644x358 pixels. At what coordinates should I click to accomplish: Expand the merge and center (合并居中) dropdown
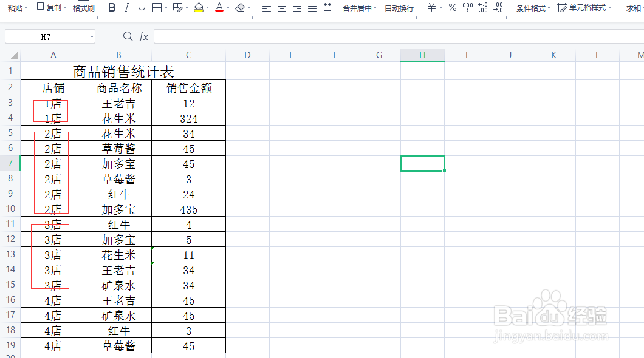(375, 8)
